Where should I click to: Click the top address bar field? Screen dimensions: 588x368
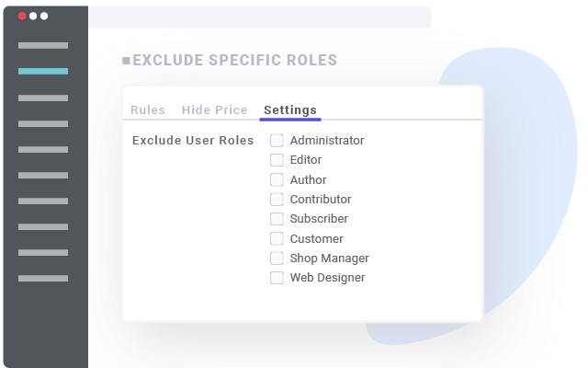[x=259, y=17]
